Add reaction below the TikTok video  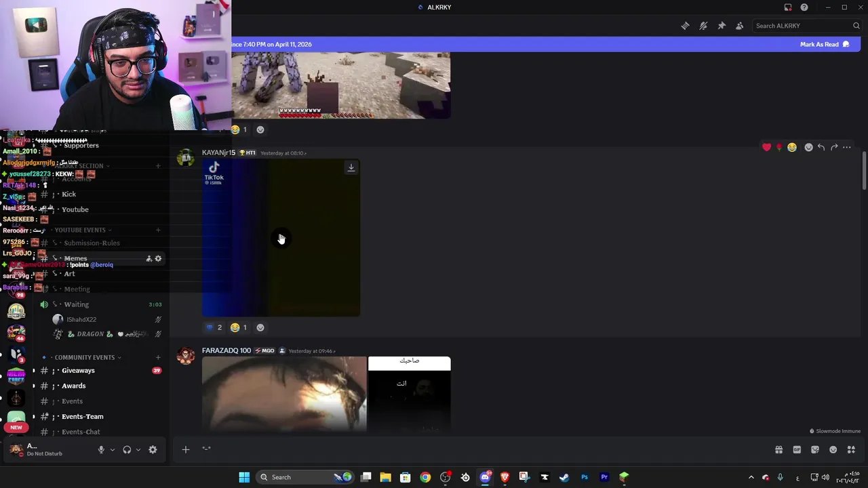(260, 327)
